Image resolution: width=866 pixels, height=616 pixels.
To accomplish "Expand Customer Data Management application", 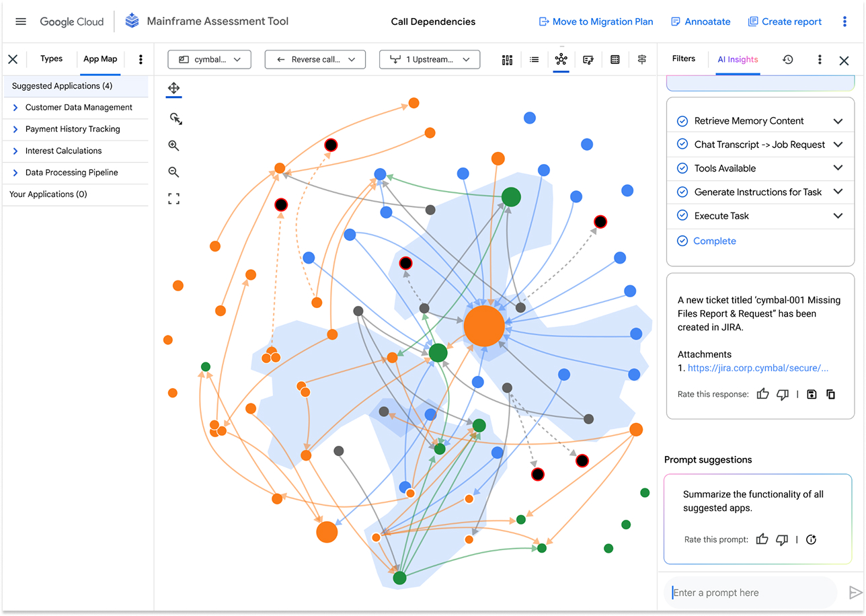I will (15, 108).
